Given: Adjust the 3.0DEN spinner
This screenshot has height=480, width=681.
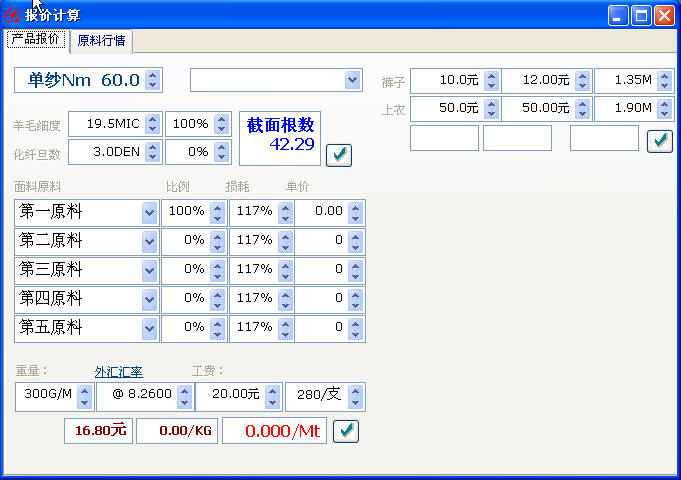Looking at the screenshot, I should (152, 152).
